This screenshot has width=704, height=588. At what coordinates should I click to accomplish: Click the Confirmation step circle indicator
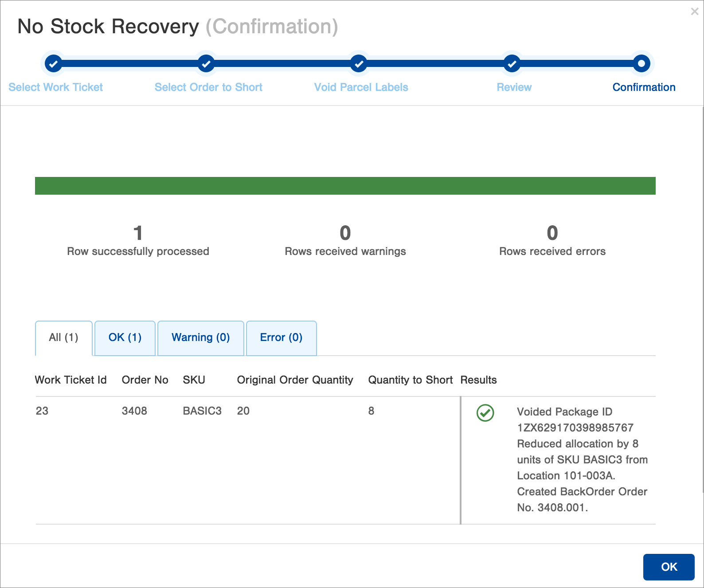tap(641, 64)
